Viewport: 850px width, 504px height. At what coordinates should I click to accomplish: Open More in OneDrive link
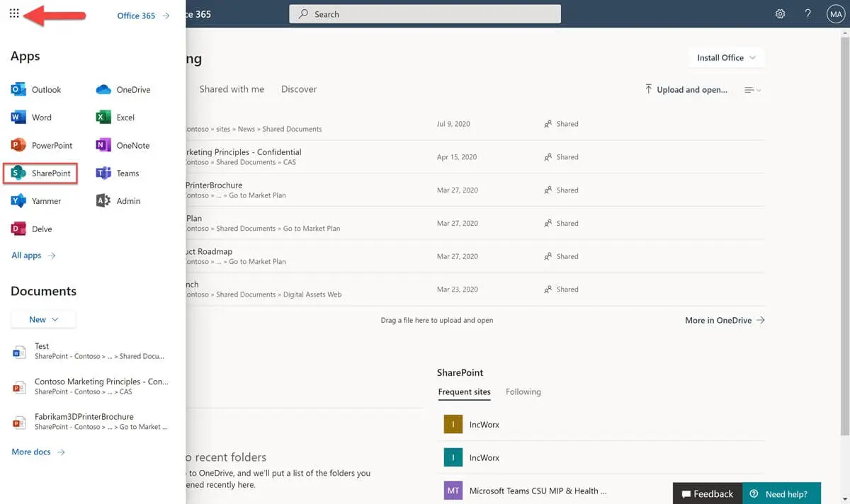[x=725, y=320]
